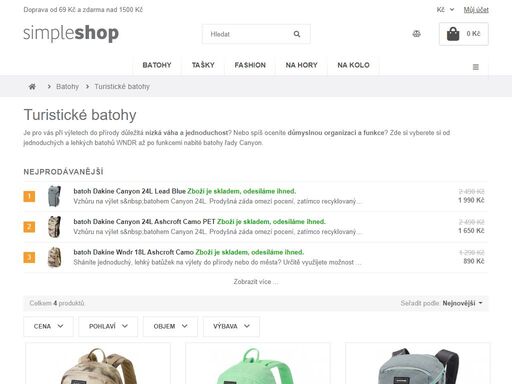
Task: Click the Celkem 4 produktů text
Action: tap(57, 303)
